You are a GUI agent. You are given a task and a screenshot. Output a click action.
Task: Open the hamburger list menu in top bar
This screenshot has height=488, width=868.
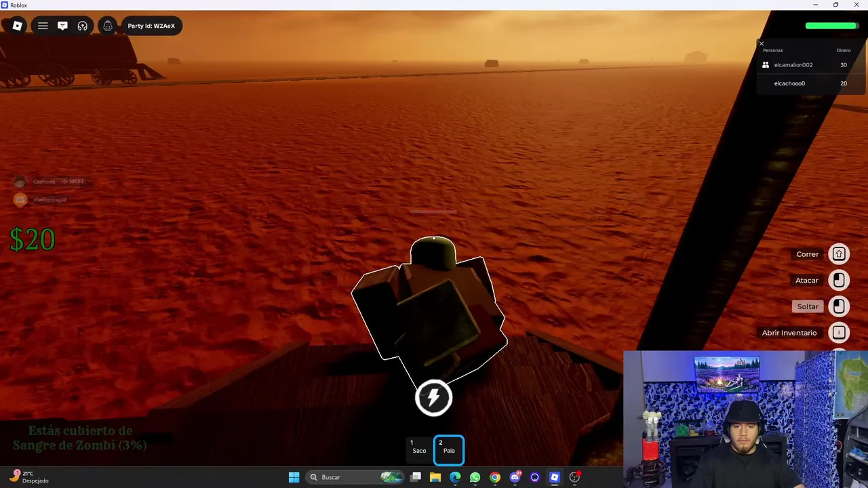[x=43, y=26]
